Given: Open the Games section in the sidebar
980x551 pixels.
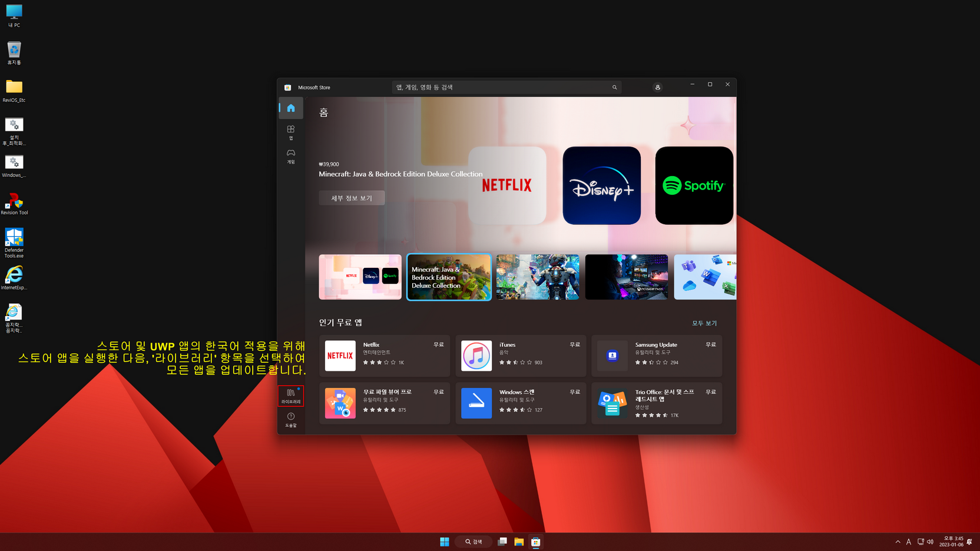Looking at the screenshot, I should coord(291,156).
